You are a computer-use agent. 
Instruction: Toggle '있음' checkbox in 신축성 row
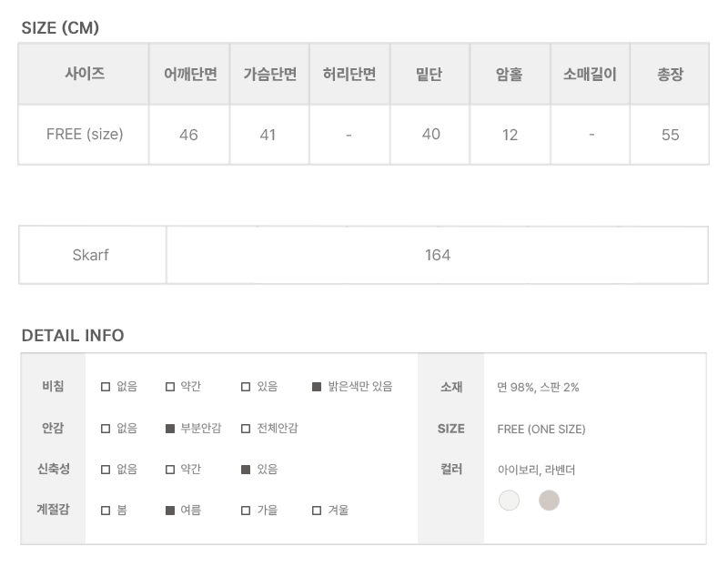pos(246,470)
